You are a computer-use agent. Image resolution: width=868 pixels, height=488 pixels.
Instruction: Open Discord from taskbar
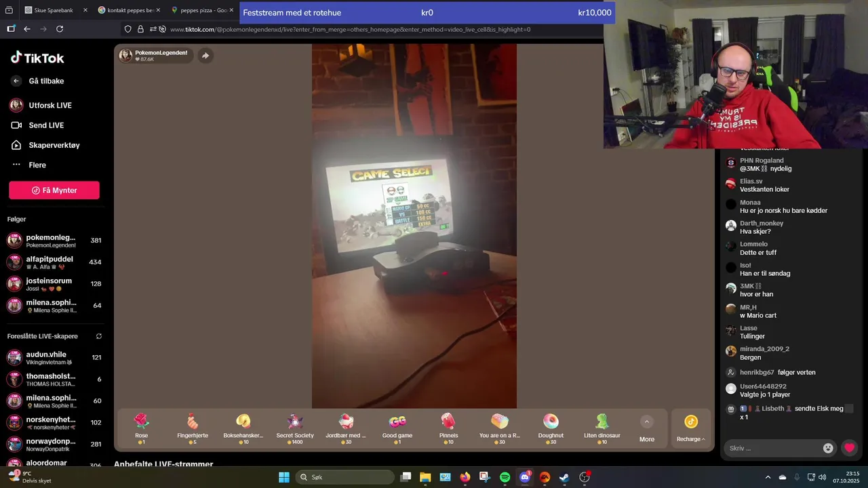pyautogui.click(x=525, y=477)
